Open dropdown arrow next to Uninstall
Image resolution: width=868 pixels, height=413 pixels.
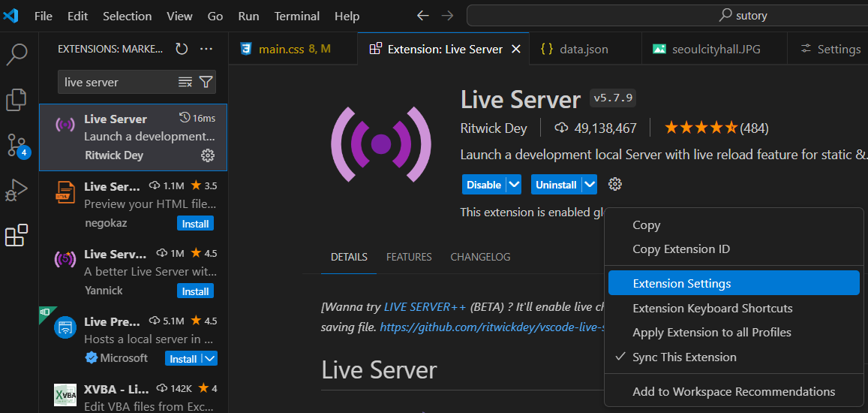point(590,185)
